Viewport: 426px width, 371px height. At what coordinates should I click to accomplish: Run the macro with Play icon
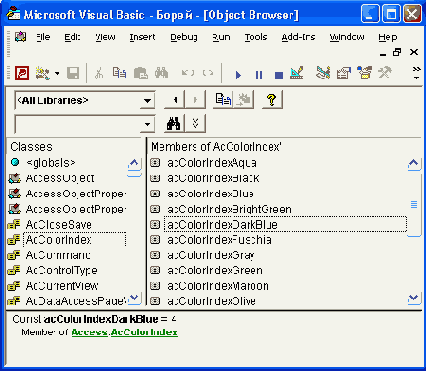[238, 75]
